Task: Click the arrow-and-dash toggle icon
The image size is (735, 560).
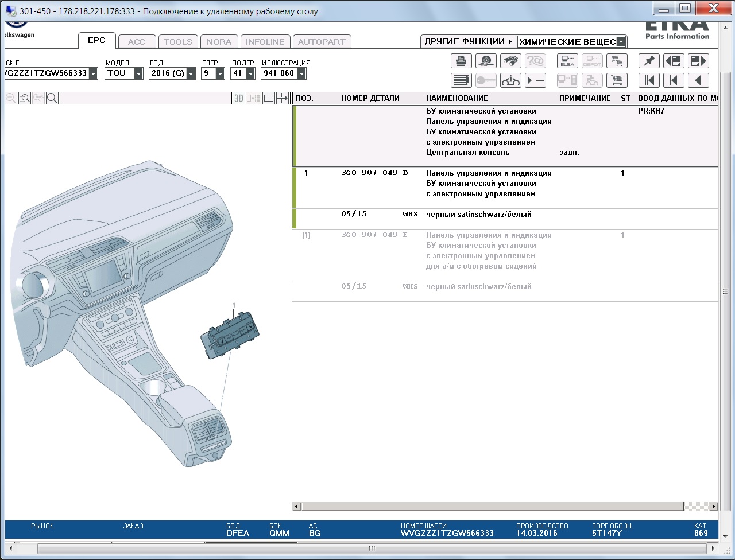Action: [x=535, y=80]
